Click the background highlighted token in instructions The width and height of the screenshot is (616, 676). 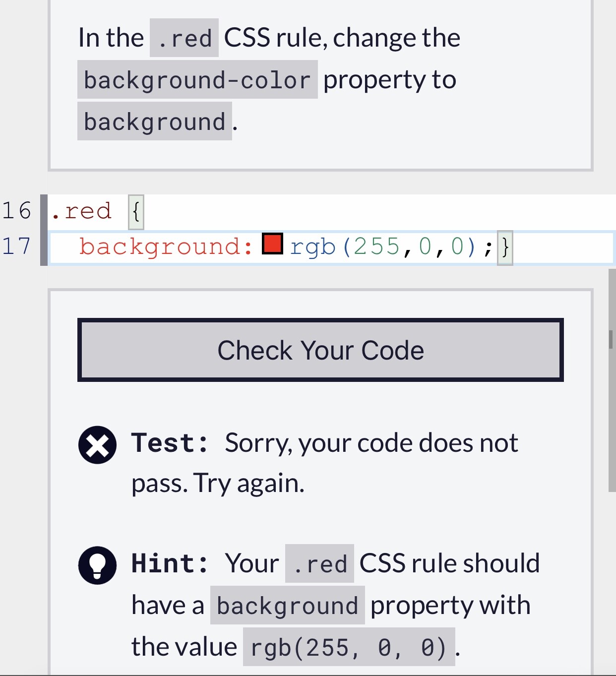[x=155, y=121]
